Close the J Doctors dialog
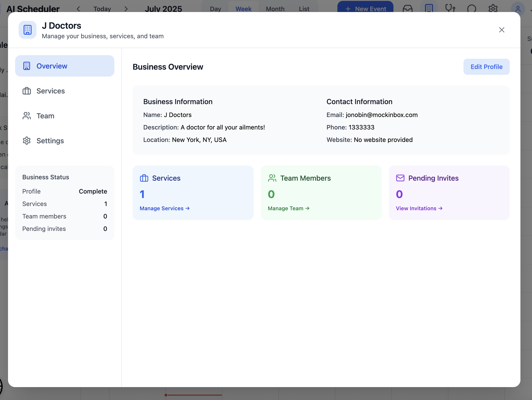This screenshot has height=400, width=532. [502, 30]
